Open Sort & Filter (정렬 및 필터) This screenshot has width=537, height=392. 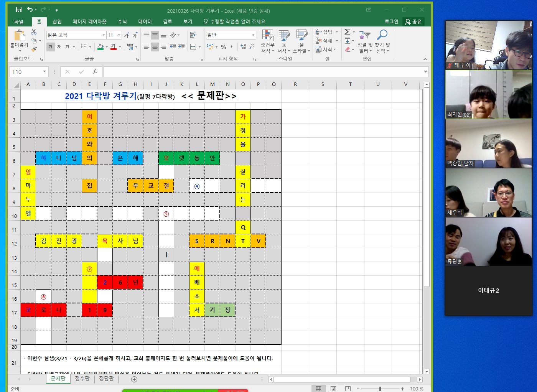pyautogui.click(x=365, y=41)
